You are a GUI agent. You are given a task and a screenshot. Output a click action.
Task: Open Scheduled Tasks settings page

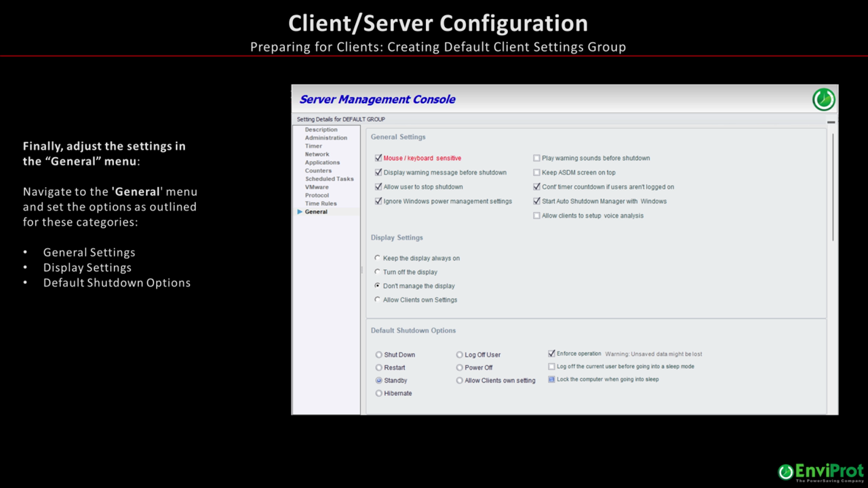[330, 178]
